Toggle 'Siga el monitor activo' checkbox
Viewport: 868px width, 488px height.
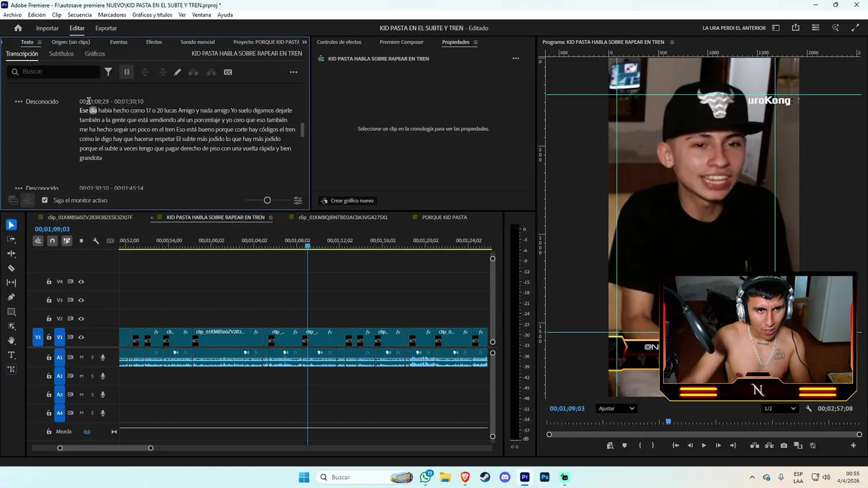pyautogui.click(x=45, y=201)
